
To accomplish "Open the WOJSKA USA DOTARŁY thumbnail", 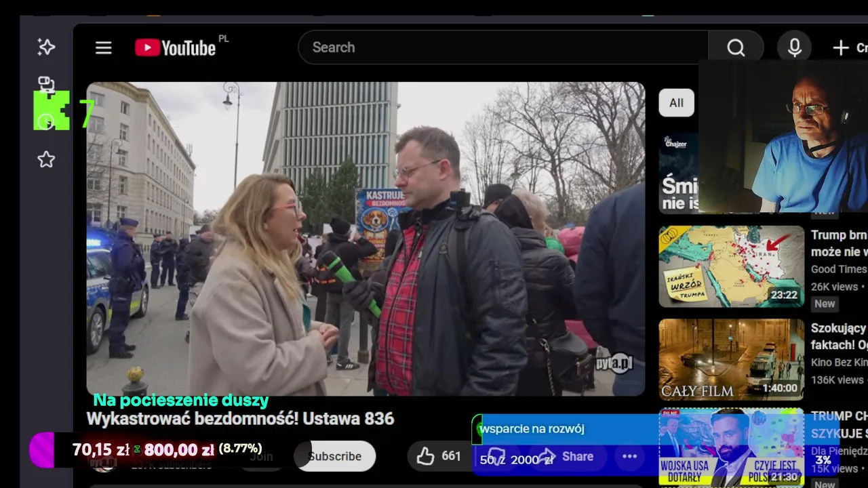I will click(732, 447).
